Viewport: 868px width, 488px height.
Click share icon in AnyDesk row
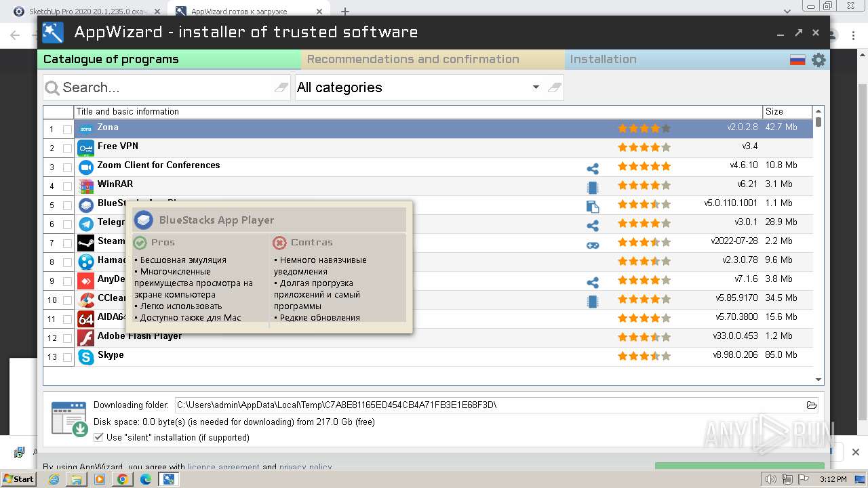pos(593,283)
